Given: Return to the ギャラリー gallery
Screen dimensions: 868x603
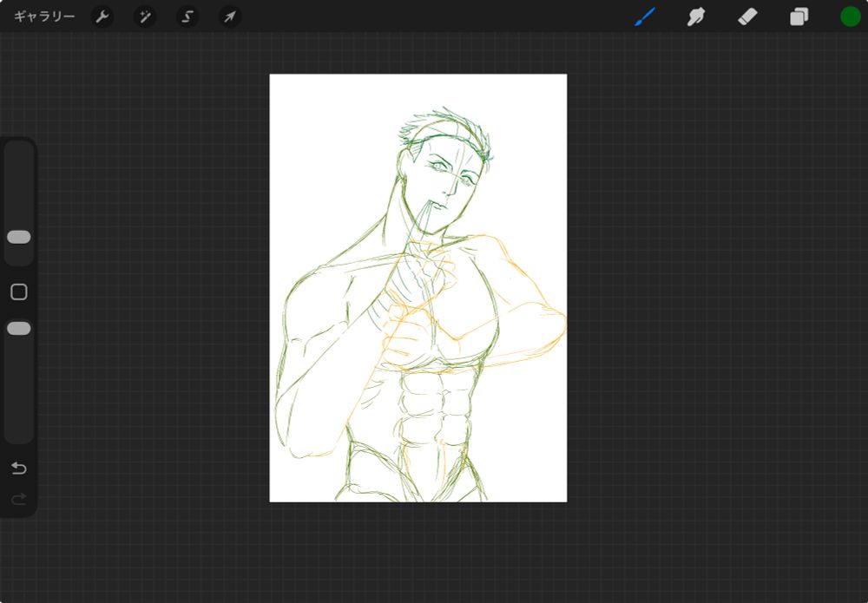Looking at the screenshot, I should tap(44, 16).
